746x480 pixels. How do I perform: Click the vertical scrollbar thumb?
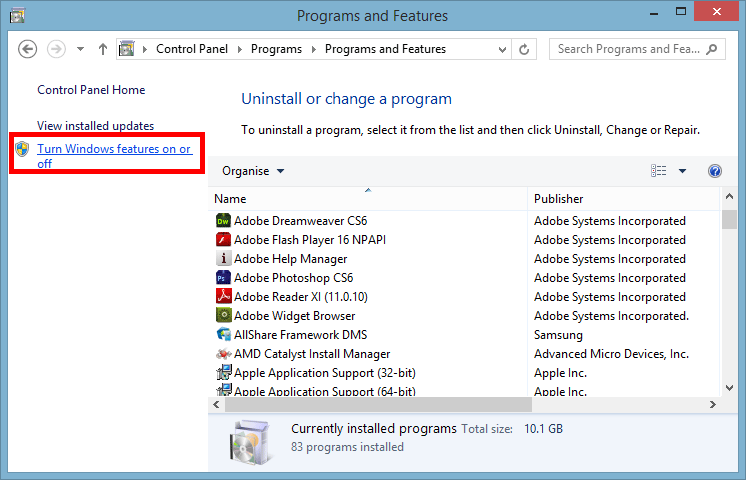(x=729, y=220)
